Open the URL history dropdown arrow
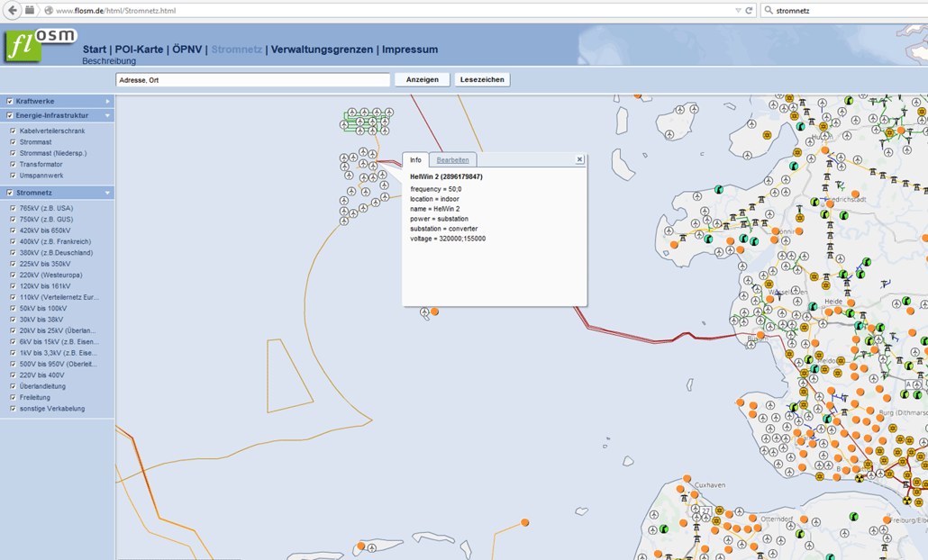 [x=738, y=11]
